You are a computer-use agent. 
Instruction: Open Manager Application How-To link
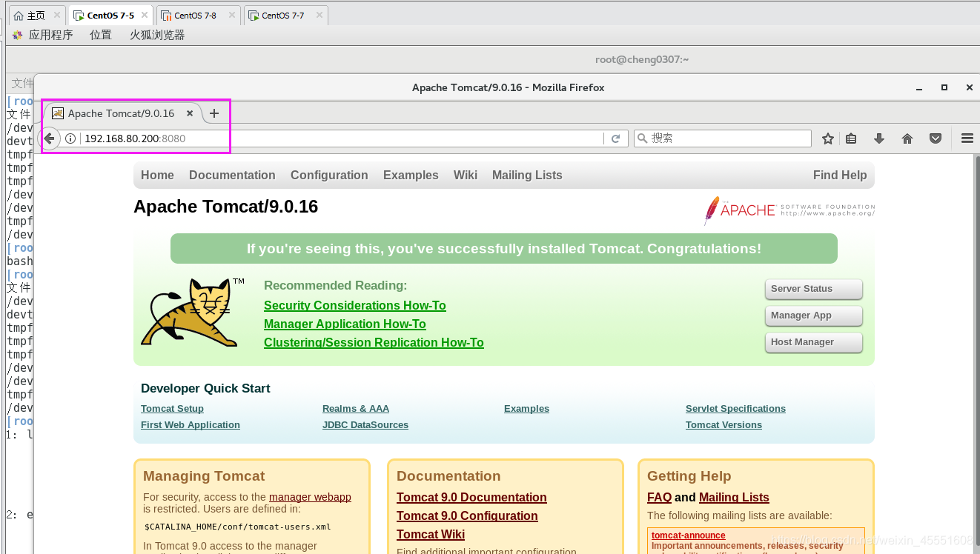[345, 324]
